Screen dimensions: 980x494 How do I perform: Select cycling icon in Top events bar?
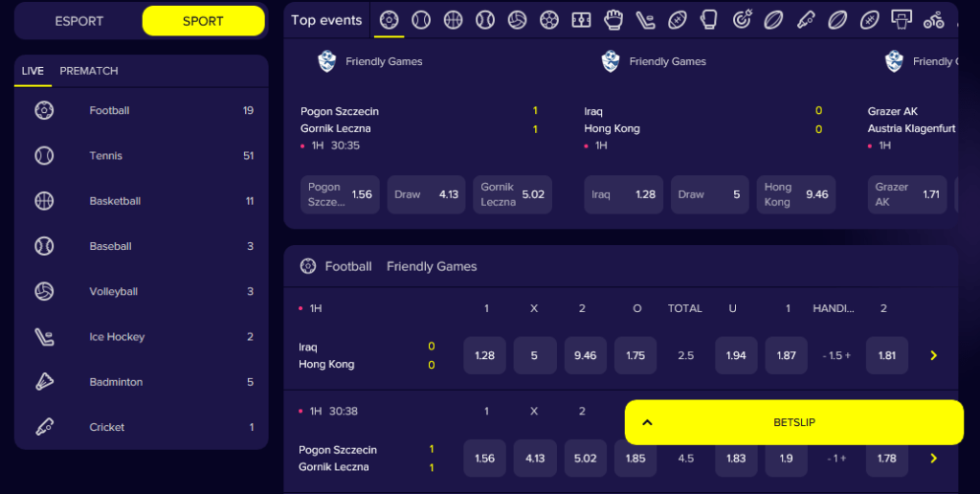click(x=934, y=20)
